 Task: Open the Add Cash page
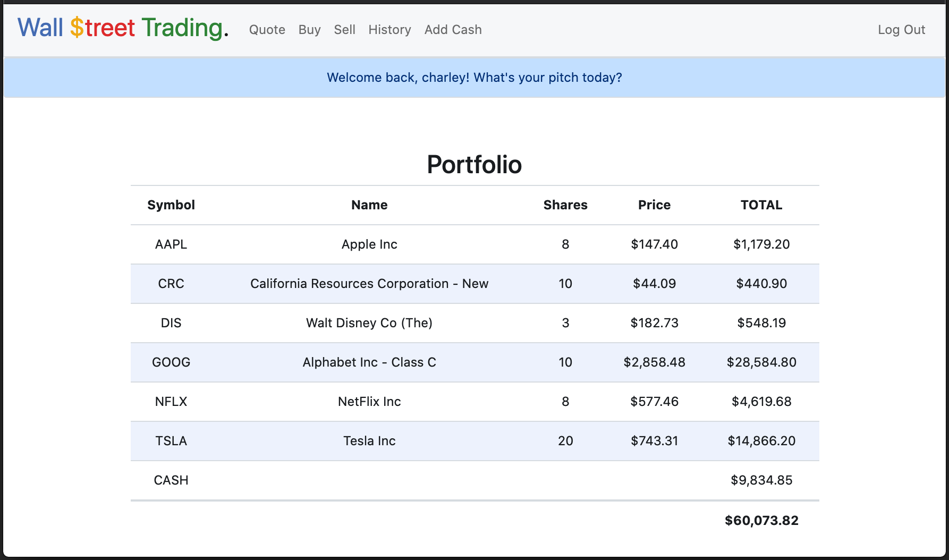pyautogui.click(x=453, y=30)
